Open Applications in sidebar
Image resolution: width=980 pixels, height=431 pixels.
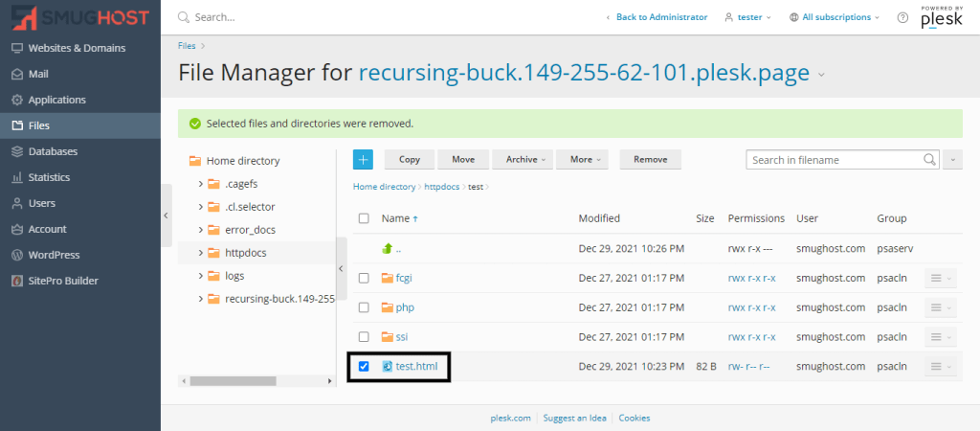pyautogui.click(x=80, y=100)
